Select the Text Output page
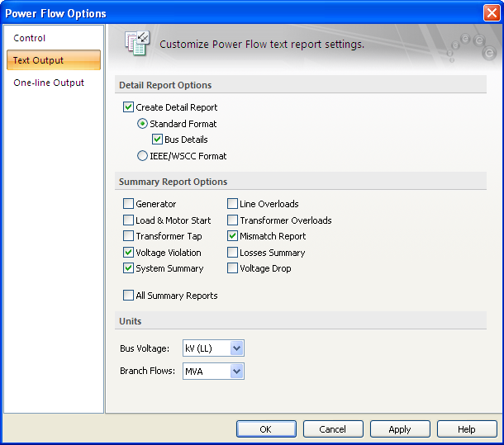 38,60
